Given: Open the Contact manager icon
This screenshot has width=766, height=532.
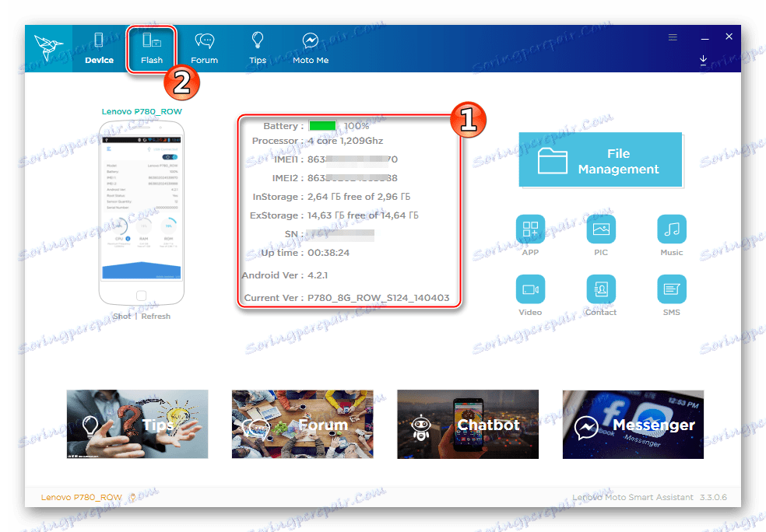Looking at the screenshot, I should pyautogui.click(x=601, y=289).
